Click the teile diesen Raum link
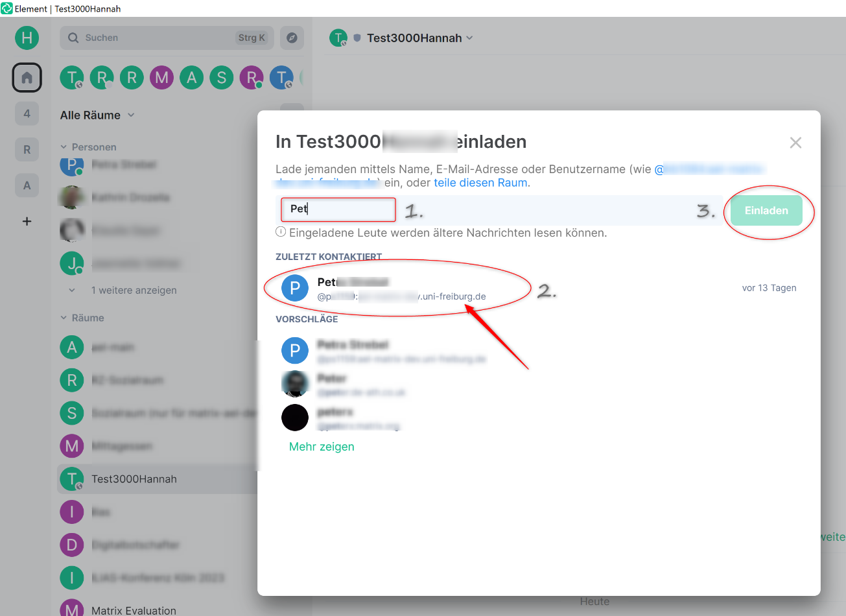The height and width of the screenshot is (616, 846). pos(480,183)
